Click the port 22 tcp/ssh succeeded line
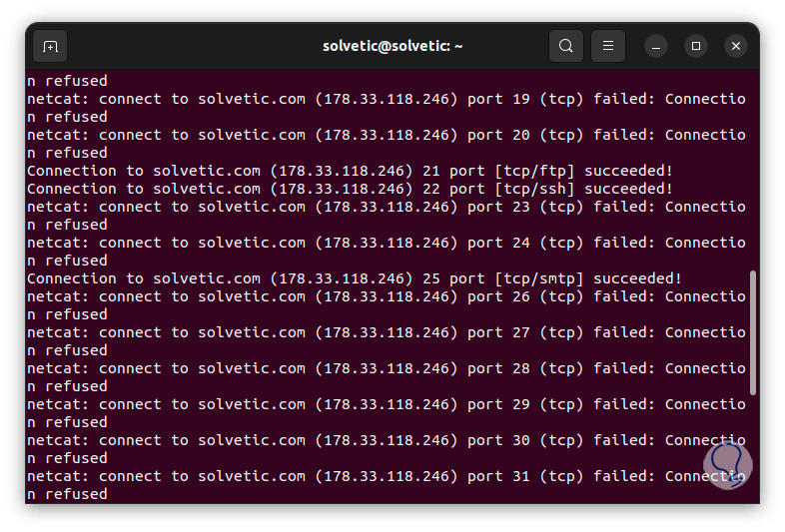This screenshot has width=785, height=532. point(350,189)
